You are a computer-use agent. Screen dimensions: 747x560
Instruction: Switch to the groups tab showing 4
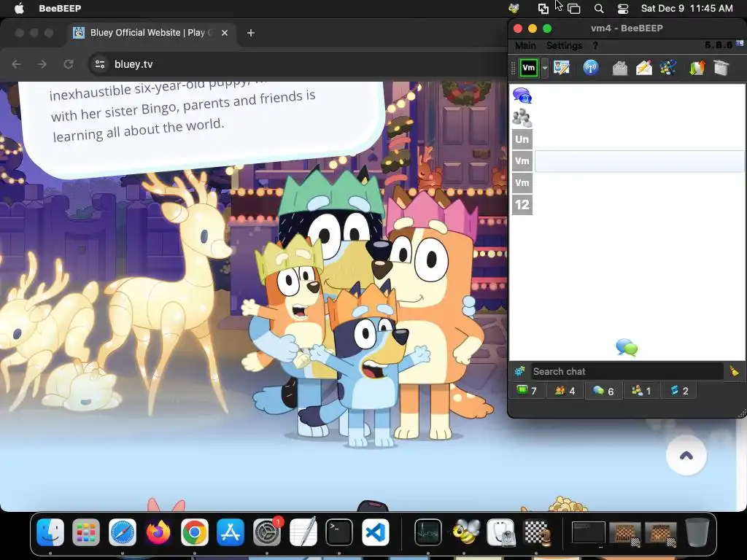565,391
